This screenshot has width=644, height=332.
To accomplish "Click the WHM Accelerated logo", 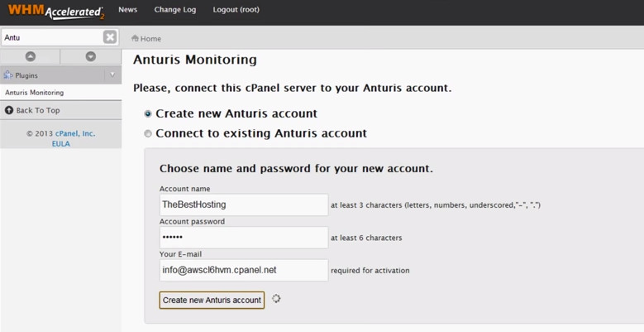I will pyautogui.click(x=56, y=11).
